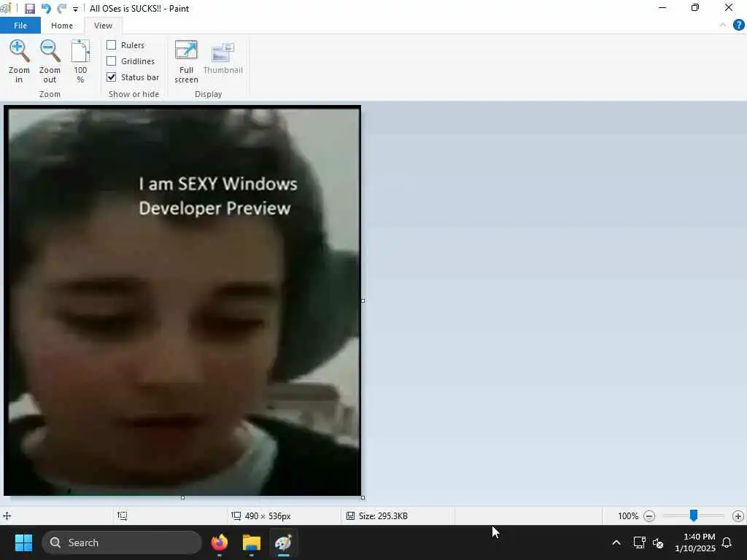The image size is (747, 560).
Task: Click the muted volume tray icon
Action: [x=658, y=542]
